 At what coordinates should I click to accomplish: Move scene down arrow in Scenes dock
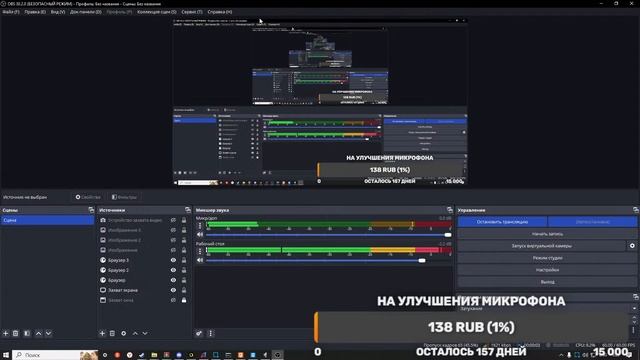[x=48, y=333]
